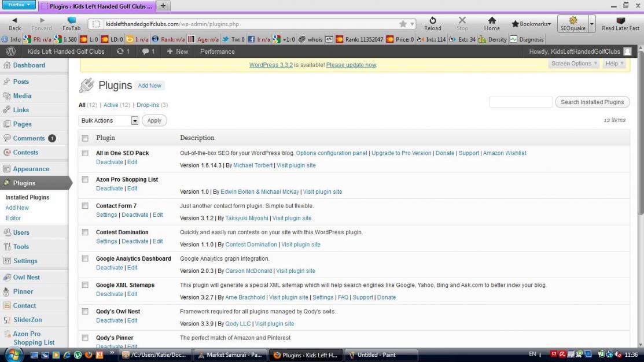
Task: Click the page vertical scrollbar thumb
Action: coord(641,135)
